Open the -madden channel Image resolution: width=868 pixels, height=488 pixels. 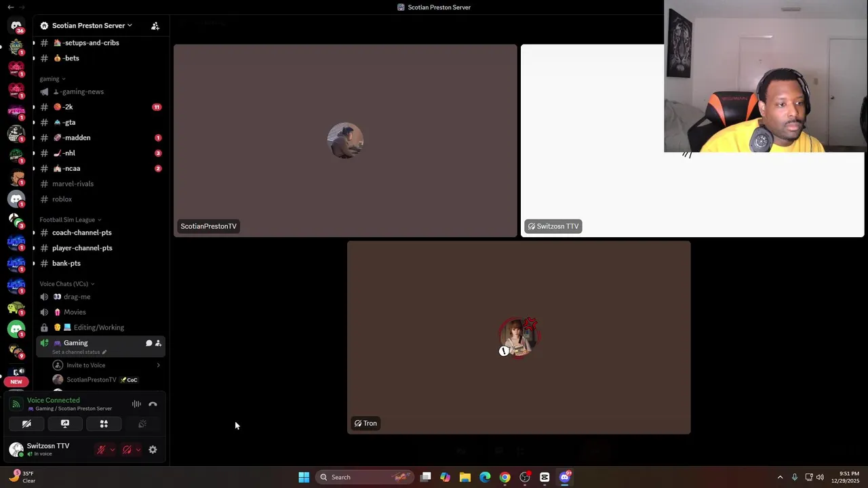100,138
